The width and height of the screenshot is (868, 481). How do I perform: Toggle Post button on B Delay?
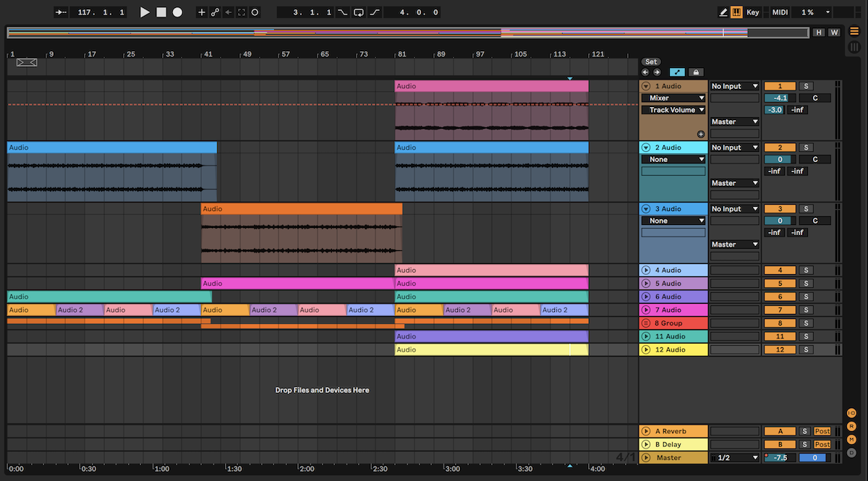(x=822, y=445)
